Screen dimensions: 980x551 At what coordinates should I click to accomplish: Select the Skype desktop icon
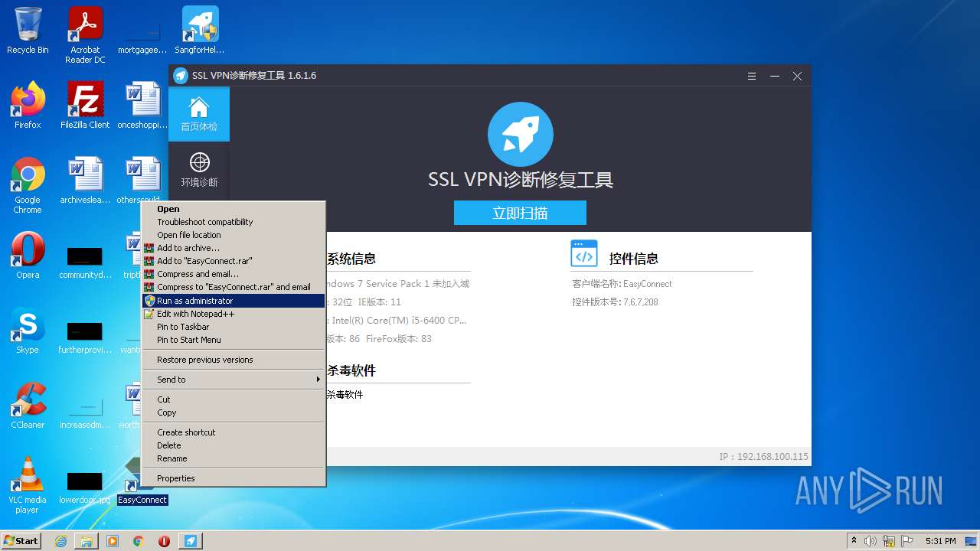pyautogui.click(x=28, y=331)
